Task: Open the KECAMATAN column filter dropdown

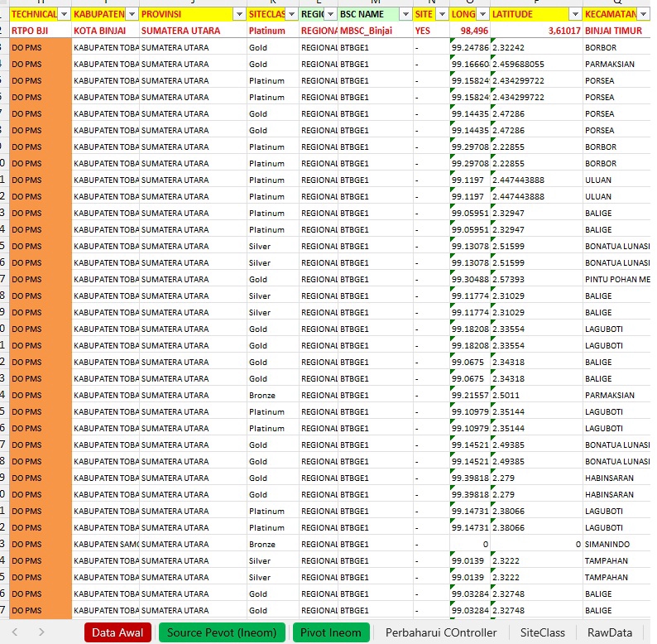Action: pyautogui.click(x=644, y=14)
